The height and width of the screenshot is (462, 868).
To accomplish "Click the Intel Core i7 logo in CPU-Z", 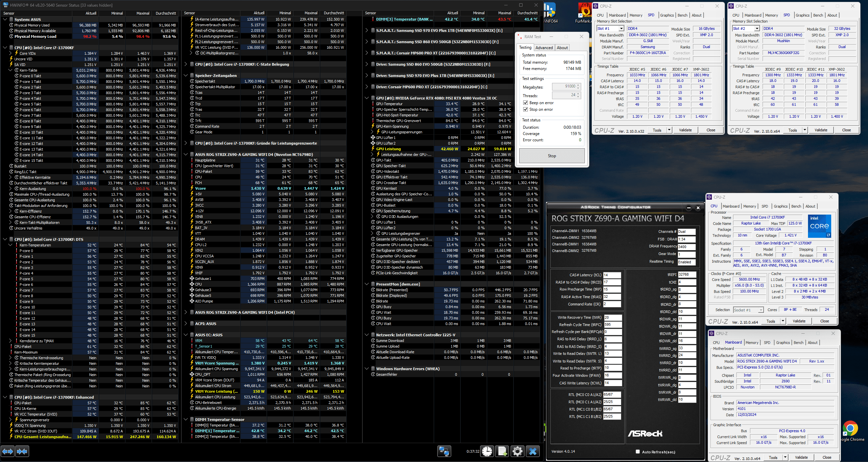I will (820, 226).
